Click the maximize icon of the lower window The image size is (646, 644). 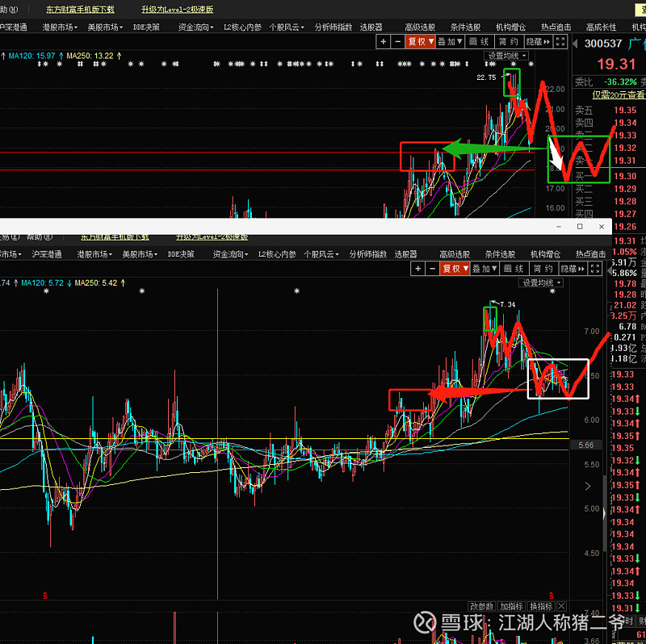(579, 227)
